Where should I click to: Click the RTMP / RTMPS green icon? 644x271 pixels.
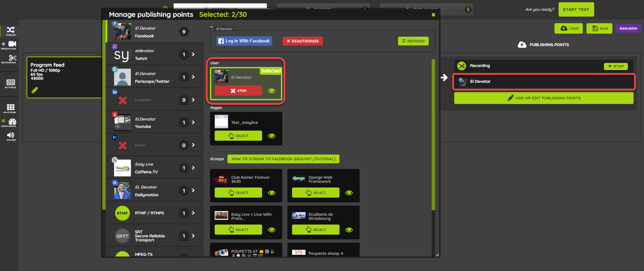(x=122, y=213)
